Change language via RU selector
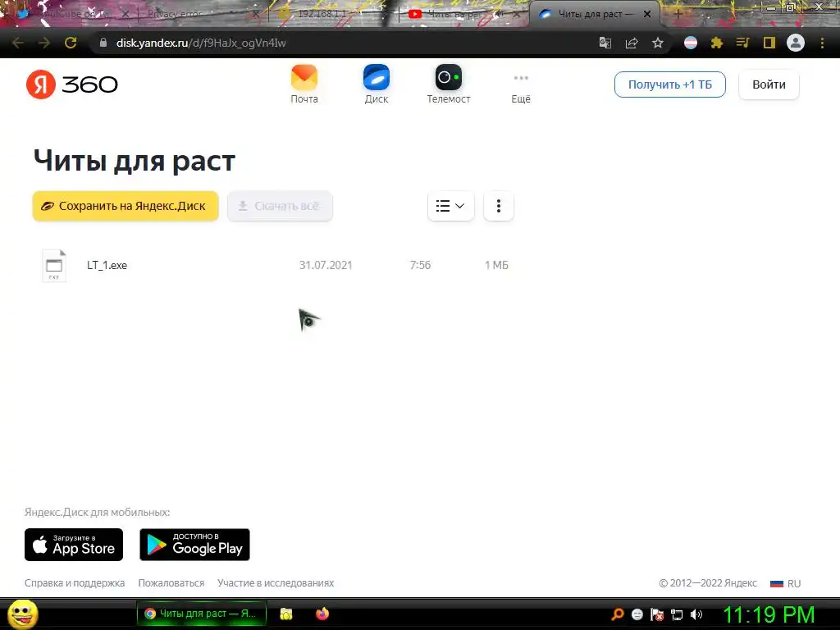 [785, 583]
